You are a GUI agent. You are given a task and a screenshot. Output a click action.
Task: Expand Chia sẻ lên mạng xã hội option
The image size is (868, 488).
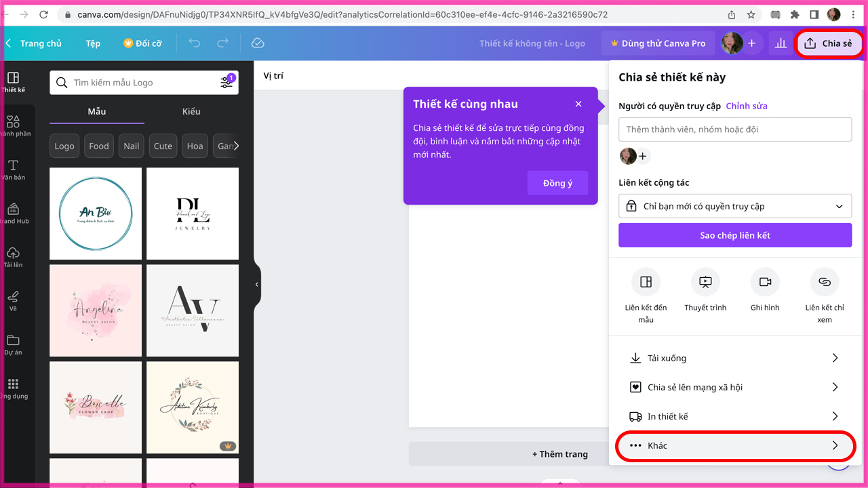[735, 387]
